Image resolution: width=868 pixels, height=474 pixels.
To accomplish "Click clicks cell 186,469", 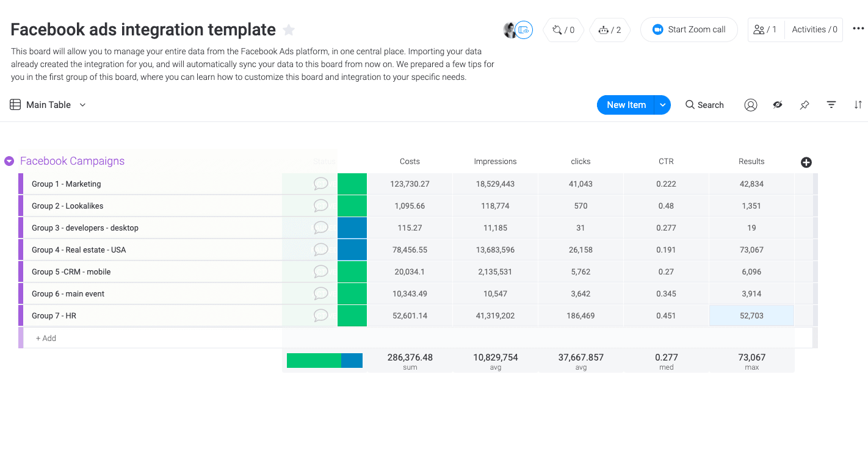I will tap(580, 315).
